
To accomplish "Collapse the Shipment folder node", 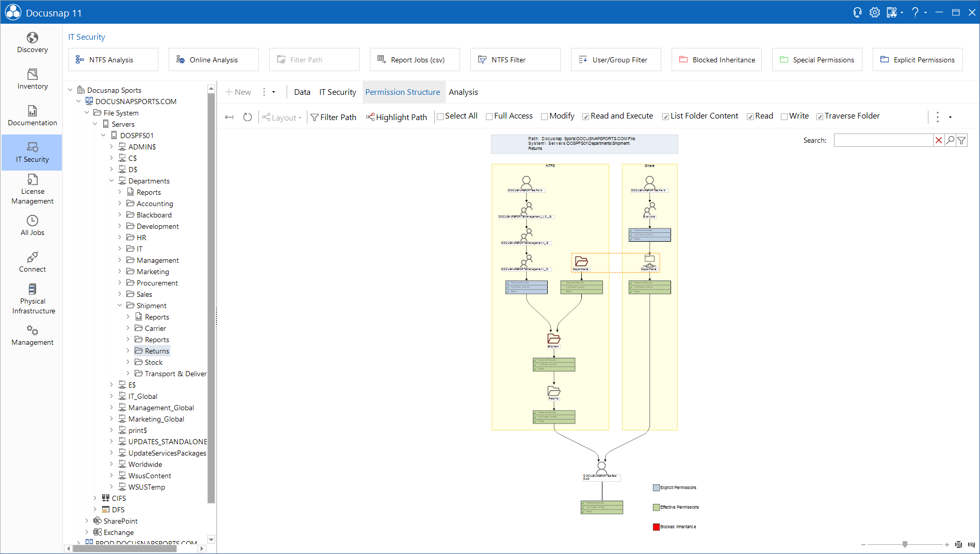I will click(x=120, y=306).
